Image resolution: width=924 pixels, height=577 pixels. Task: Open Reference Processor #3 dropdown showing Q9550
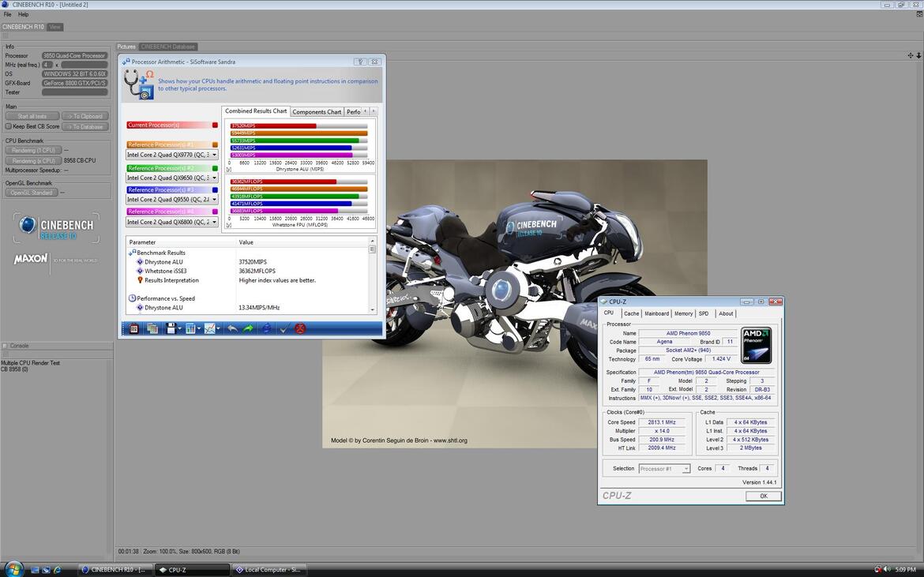[172, 200]
